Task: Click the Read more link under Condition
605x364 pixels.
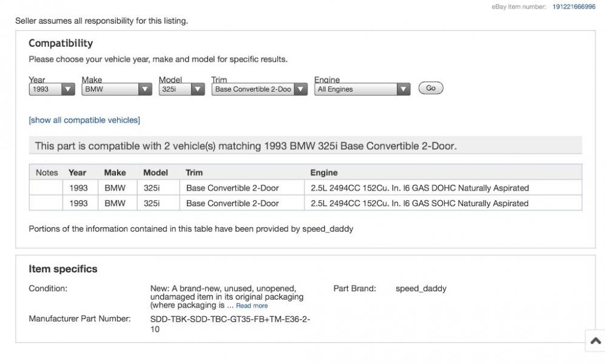Action: (252, 306)
